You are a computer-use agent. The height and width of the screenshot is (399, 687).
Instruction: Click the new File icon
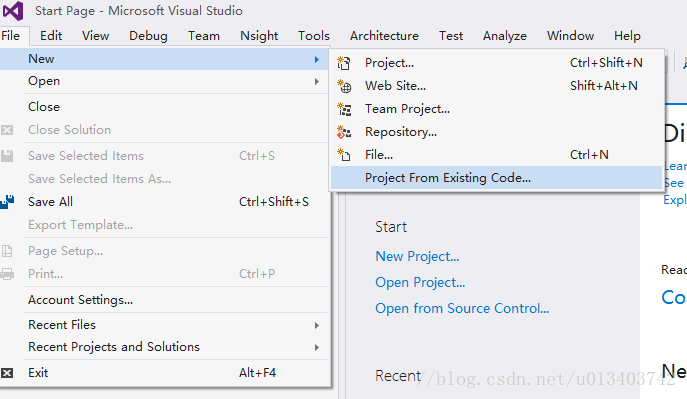[344, 155]
